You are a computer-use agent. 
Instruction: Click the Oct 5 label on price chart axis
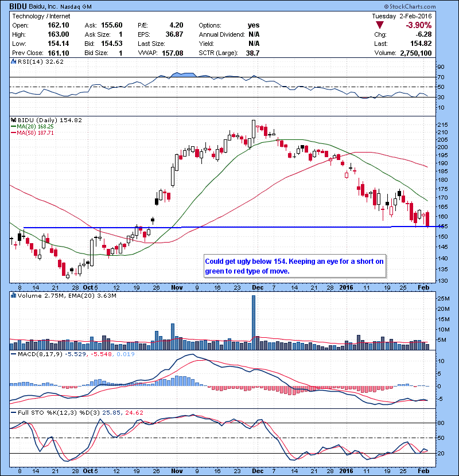[x=90, y=287]
